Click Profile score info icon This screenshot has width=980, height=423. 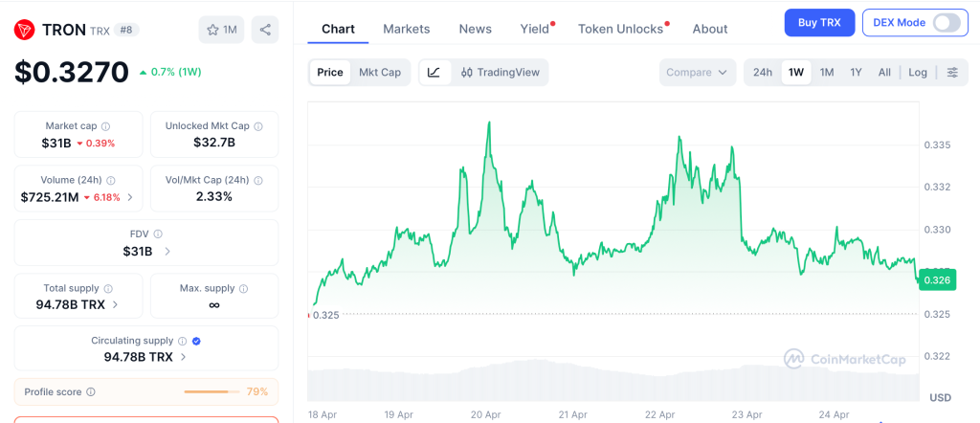point(91,391)
